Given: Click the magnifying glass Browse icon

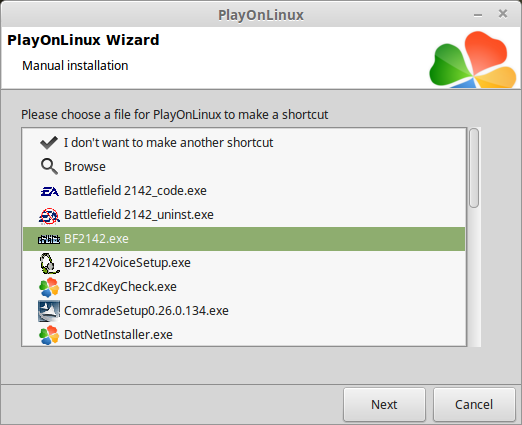Looking at the screenshot, I should (x=49, y=166).
